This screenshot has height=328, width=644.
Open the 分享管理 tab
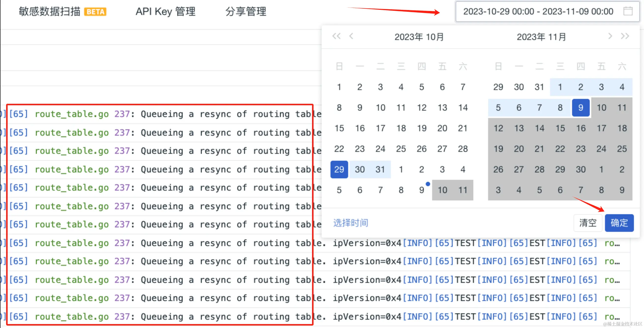pos(246,12)
